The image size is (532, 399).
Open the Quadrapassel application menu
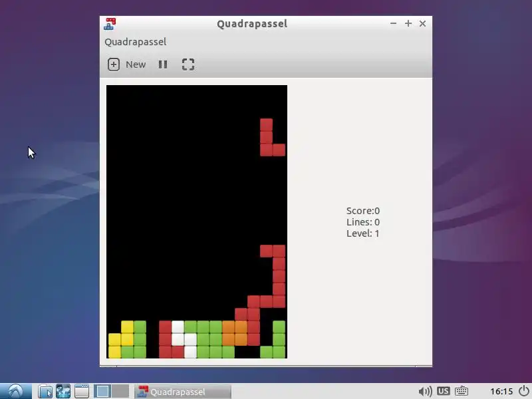136,42
